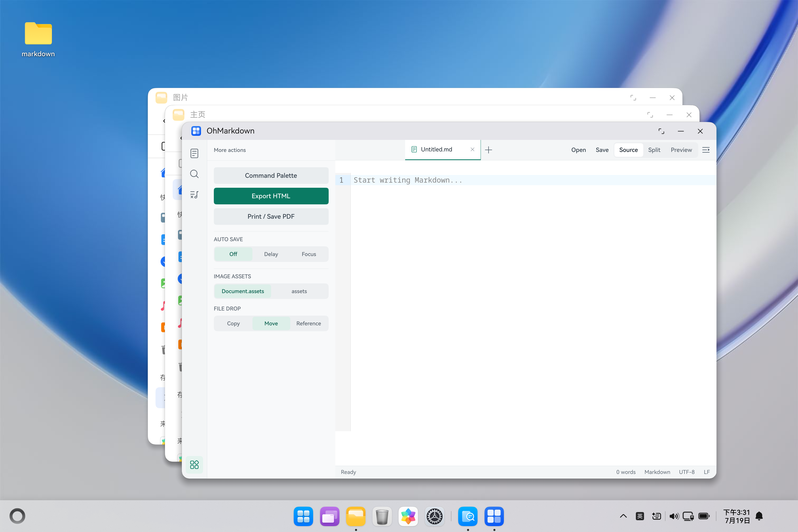Set File Drop to Reference
Image resolution: width=798 pixels, height=532 pixels.
tap(309, 323)
